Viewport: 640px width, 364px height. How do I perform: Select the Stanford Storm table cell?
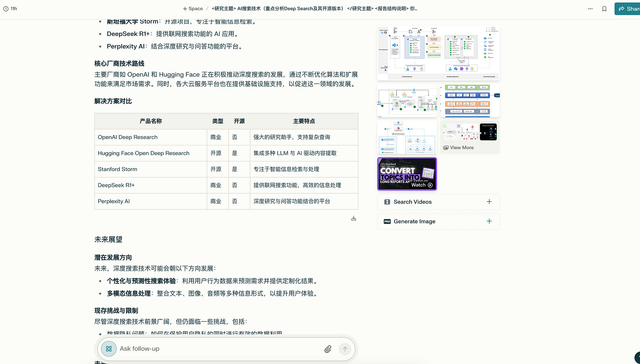point(151,169)
